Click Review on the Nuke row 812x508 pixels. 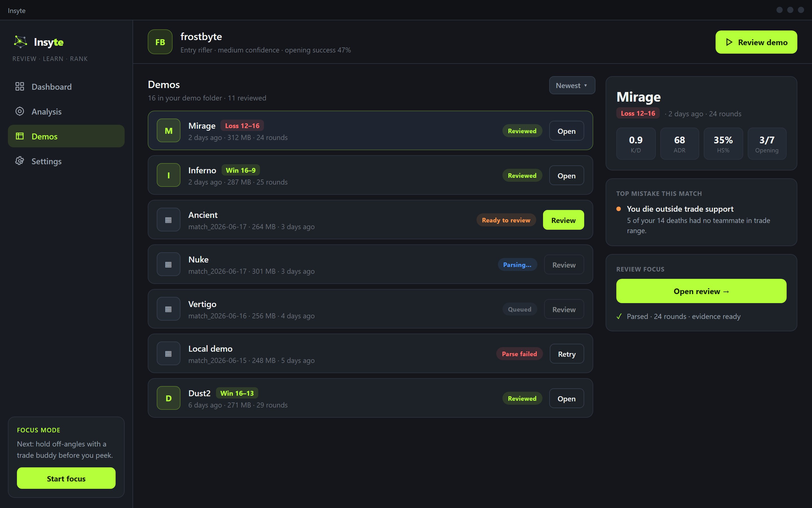click(564, 265)
